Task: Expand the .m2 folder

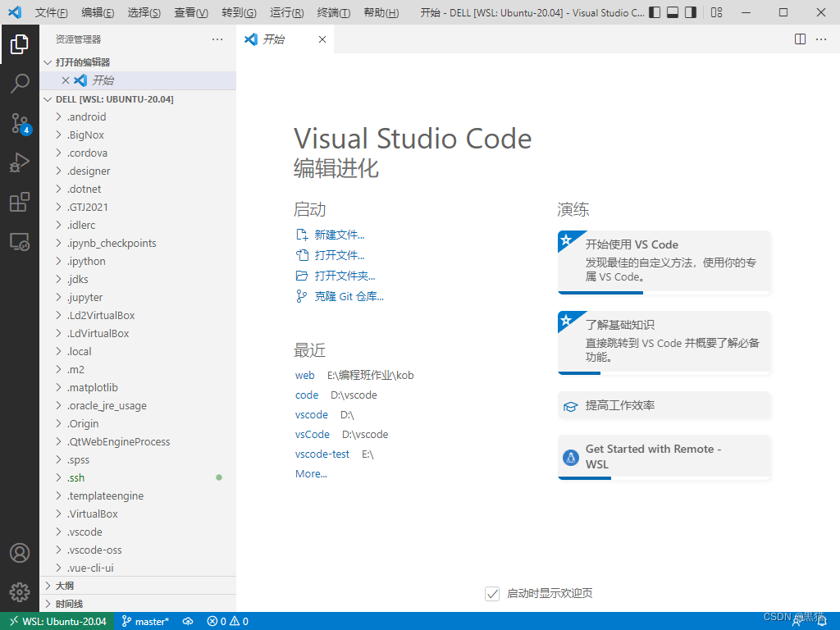Action: click(138, 370)
